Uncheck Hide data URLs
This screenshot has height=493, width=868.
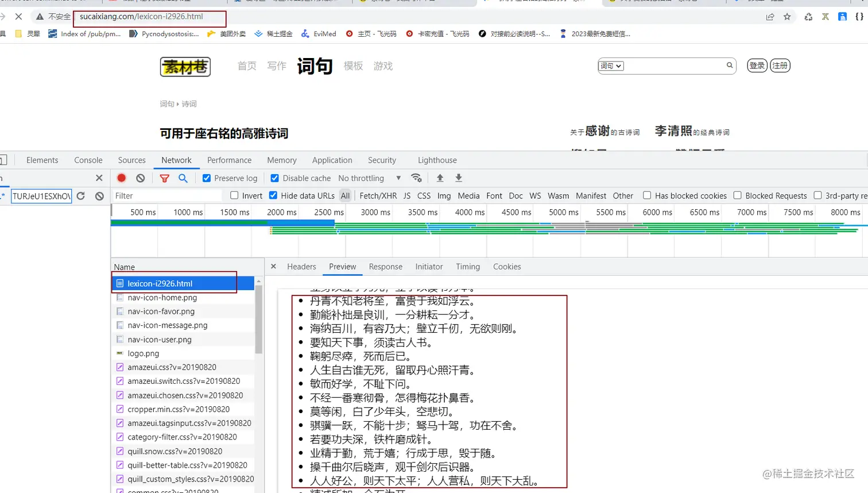pyautogui.click(x=273, y=195)
